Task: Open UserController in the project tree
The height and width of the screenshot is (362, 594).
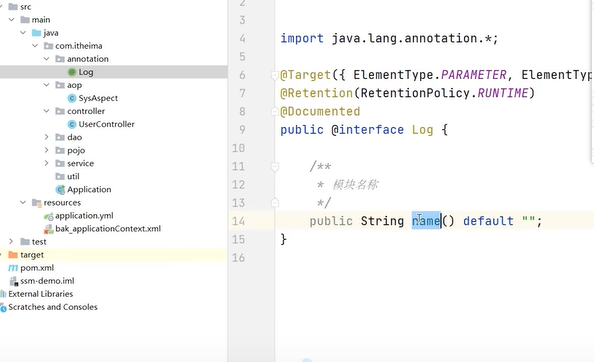Action: (106, 124)
